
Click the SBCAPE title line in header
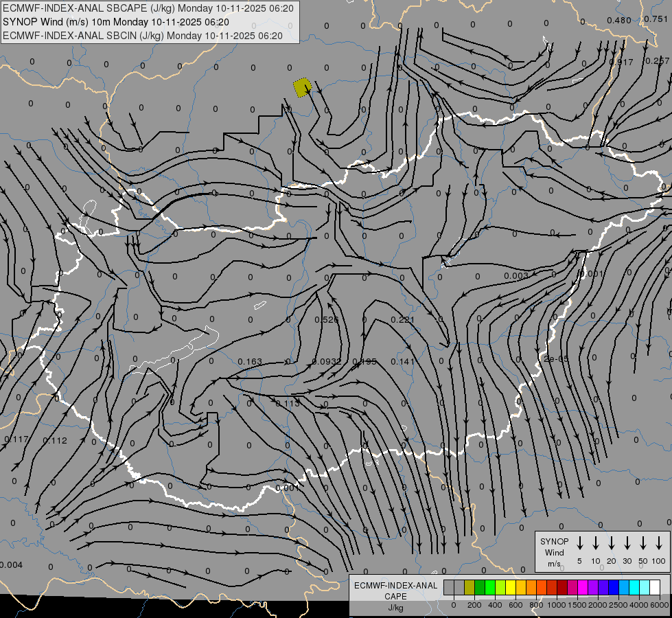pyautogui.click(x=148, y=8)
